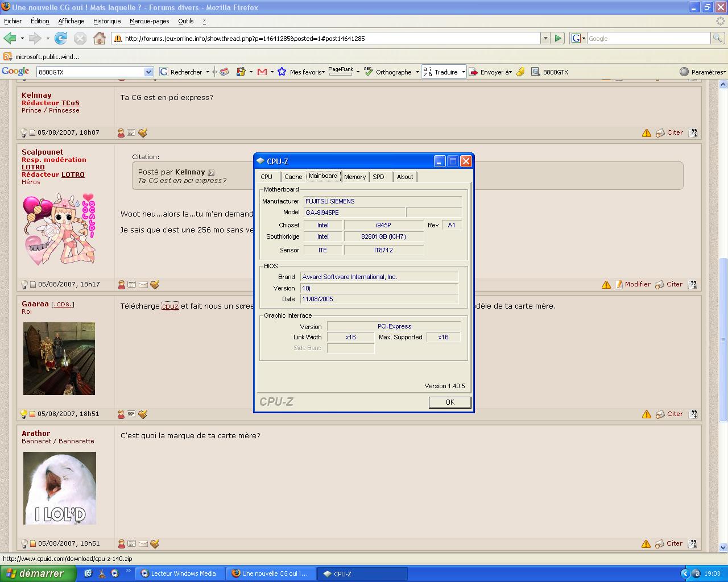Open the home page icon
728x582 pixels.
pyautogui.click(x=100, y=38)
